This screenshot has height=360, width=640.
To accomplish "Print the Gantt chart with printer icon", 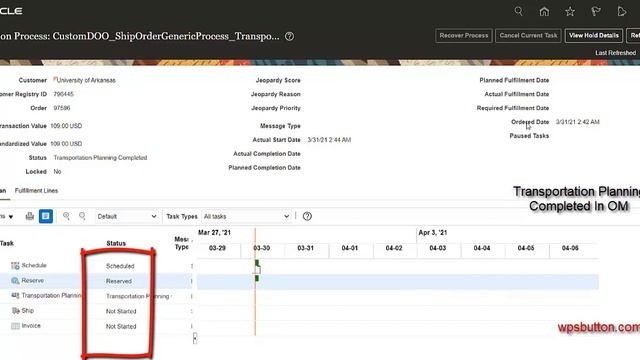I will (29, 216).
